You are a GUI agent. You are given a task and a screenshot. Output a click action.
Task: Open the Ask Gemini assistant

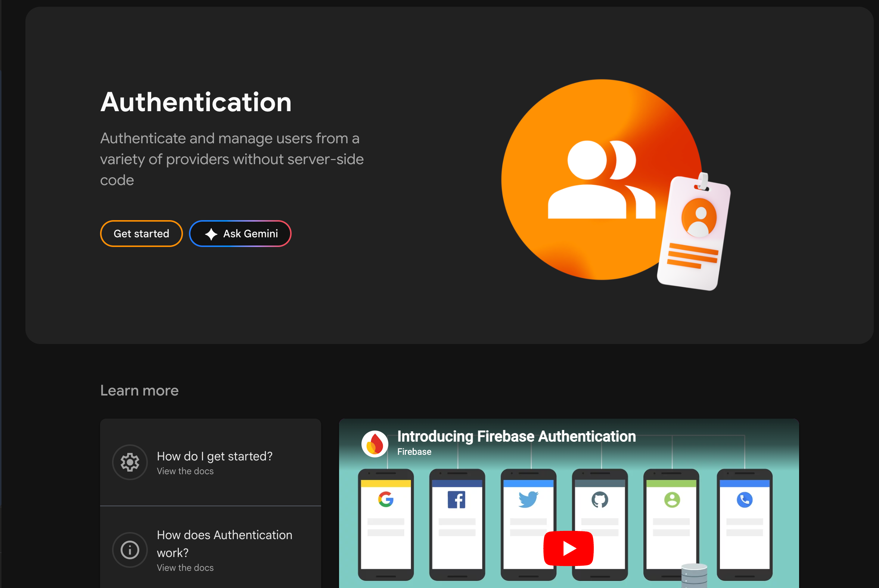(240, 234)
